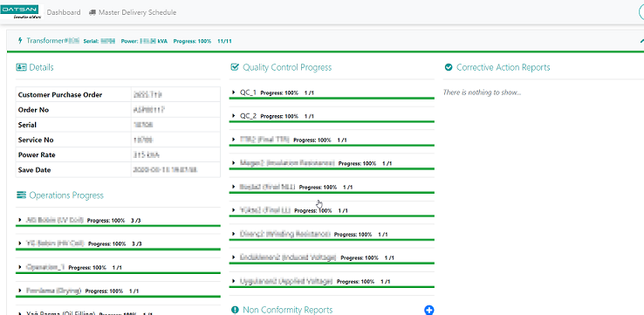
Task: Expand the Operation_1 row arrow
Action: (20, 267)
